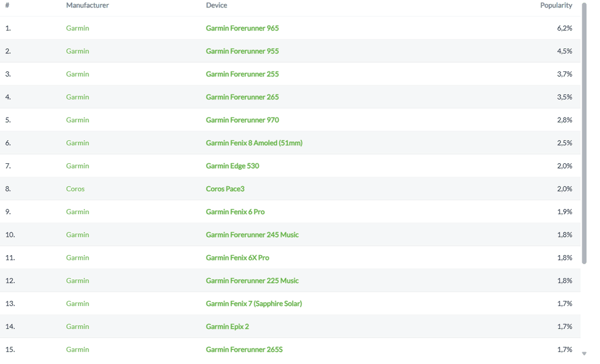Open the Garmin Forerunner 965 device link
This screenshot has height=364, width=600.
242,28
